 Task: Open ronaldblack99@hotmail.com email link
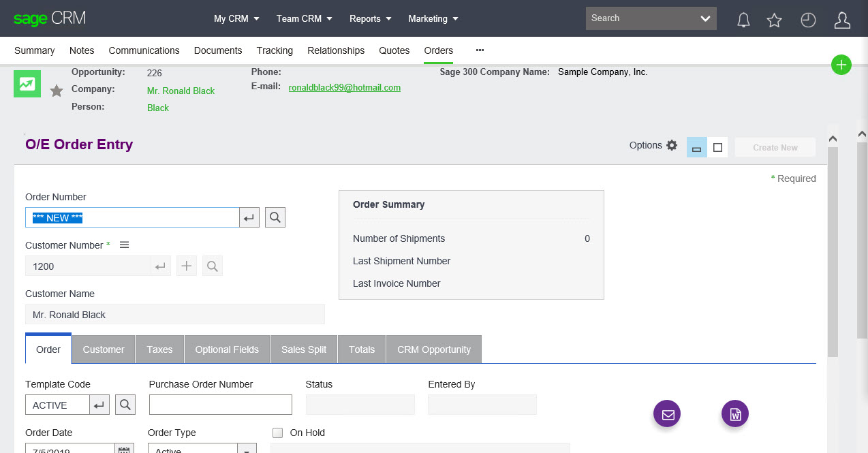[344, 87]
